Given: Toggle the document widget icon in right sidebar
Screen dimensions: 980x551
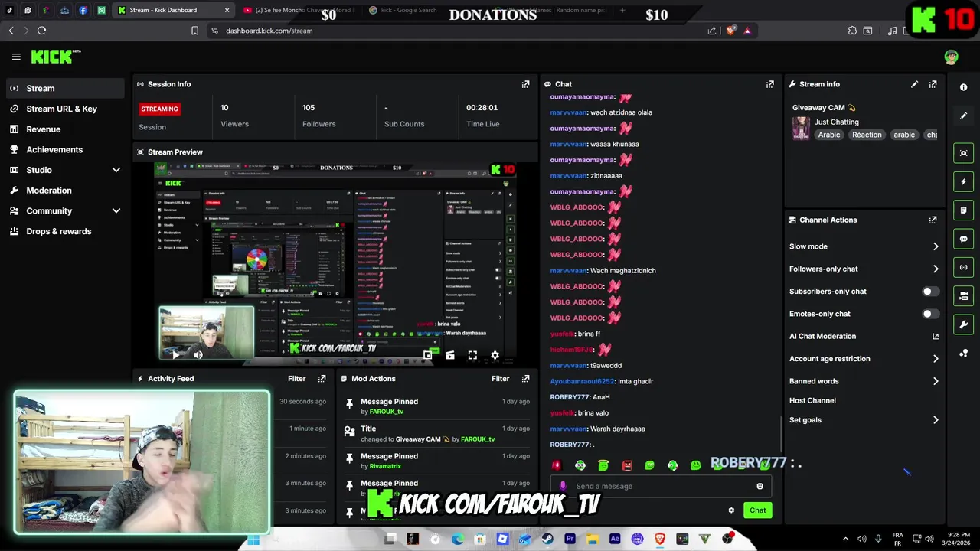Looking at the screenshot, I should click(963, 210).
